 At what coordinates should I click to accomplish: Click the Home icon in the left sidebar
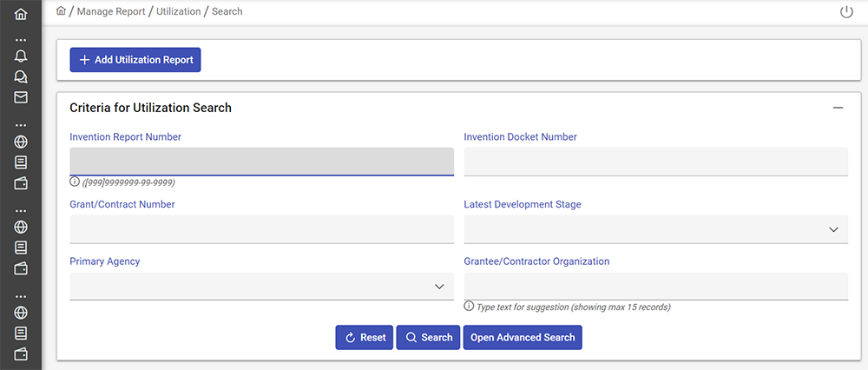(21, 14)
